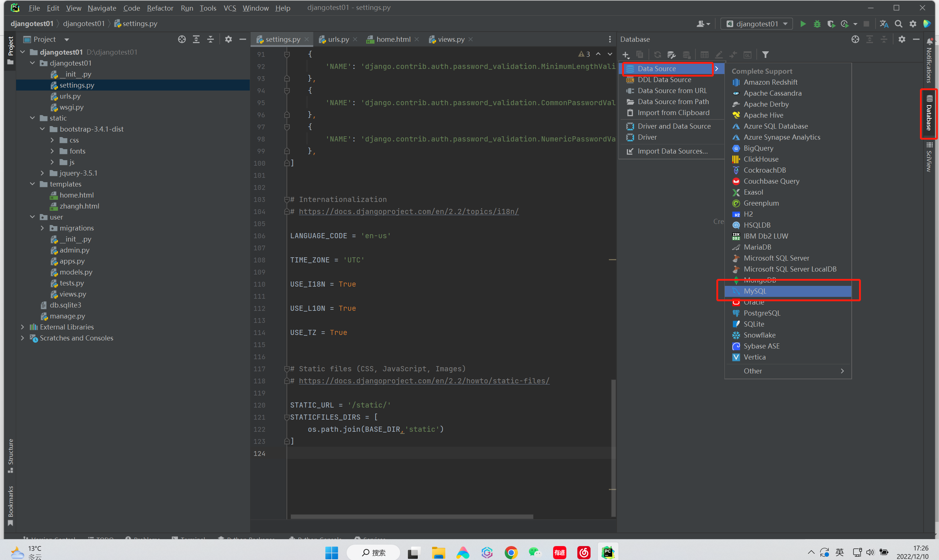The height and width of the screenshot is (560, 939).
Task: Open WeChat from the taskbar
Action: point(535,553)
